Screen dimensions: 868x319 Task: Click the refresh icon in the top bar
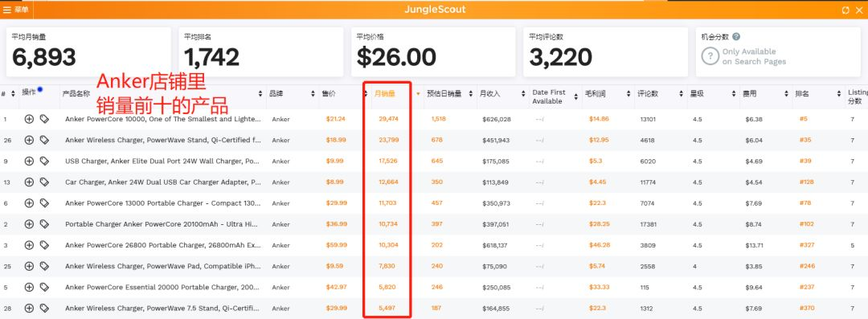point(845,10)
